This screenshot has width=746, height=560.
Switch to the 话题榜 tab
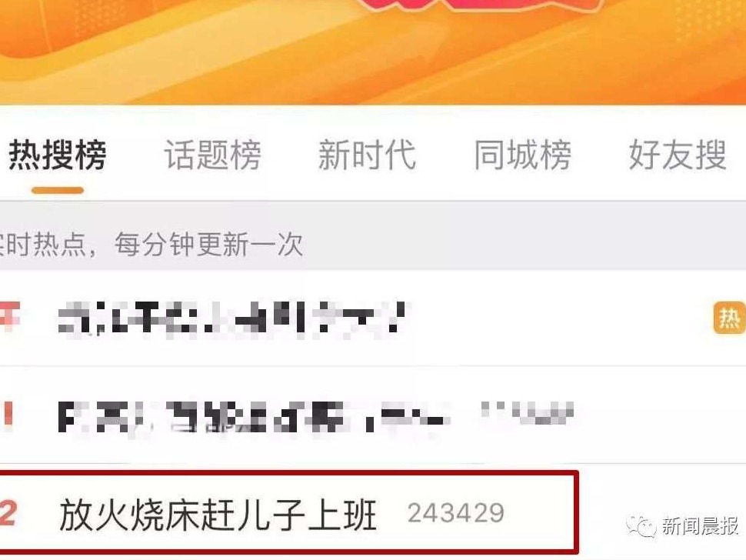coord(213,155)
